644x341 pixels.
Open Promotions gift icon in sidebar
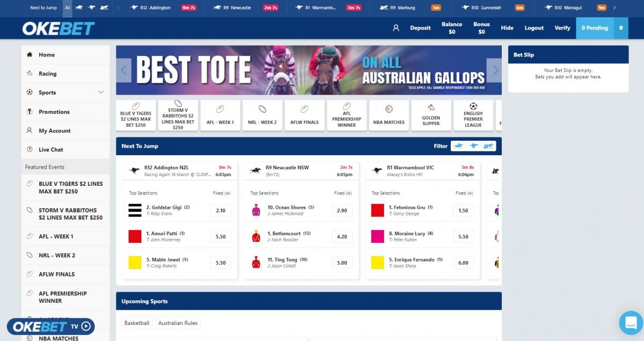29,112
